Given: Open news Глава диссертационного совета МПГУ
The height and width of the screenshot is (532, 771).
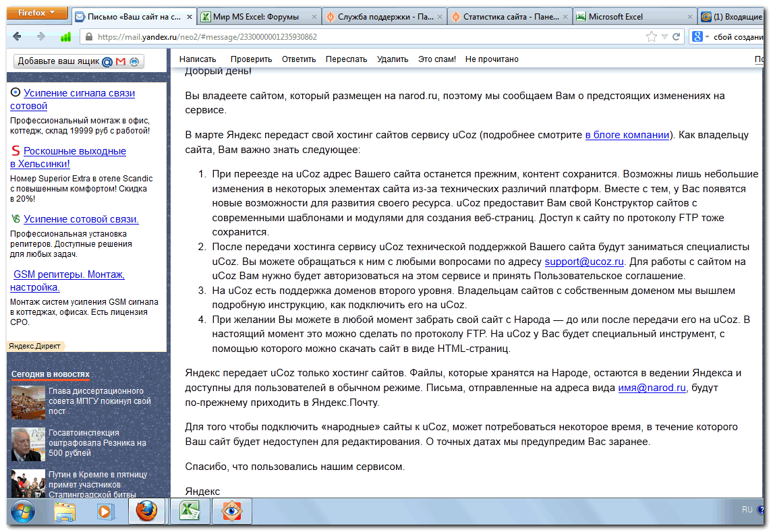Looking at the screenshot, I should tap(99, 401).
